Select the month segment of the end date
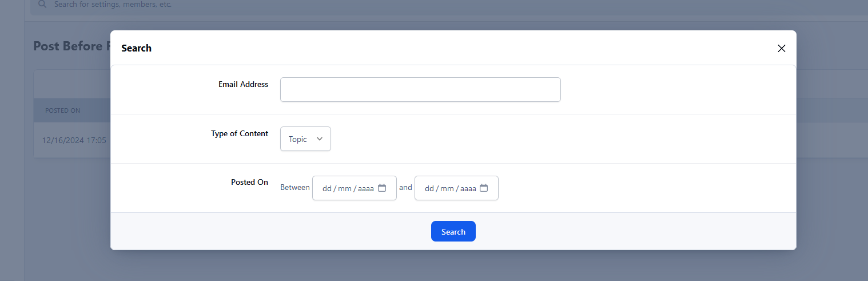868x281 pixels. (447, 188)
